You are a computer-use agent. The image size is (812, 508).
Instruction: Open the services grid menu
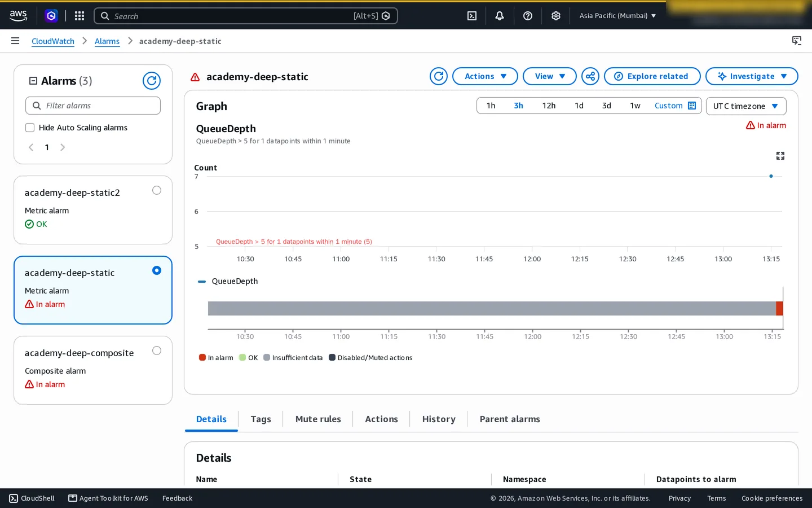pyautogui.click(x=80, y=16)
